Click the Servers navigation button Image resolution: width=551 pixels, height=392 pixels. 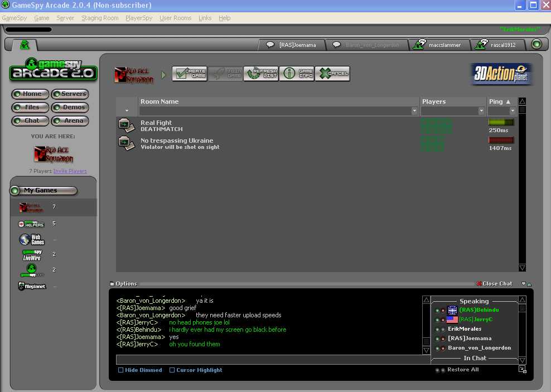[70, 94]
